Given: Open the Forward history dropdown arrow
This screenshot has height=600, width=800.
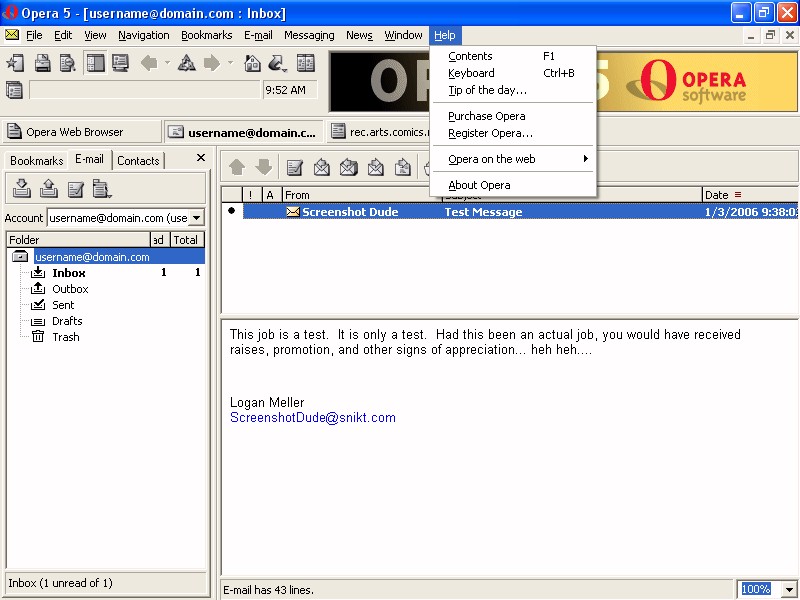Looking at the screenshot, I should [x=230, y=64].
